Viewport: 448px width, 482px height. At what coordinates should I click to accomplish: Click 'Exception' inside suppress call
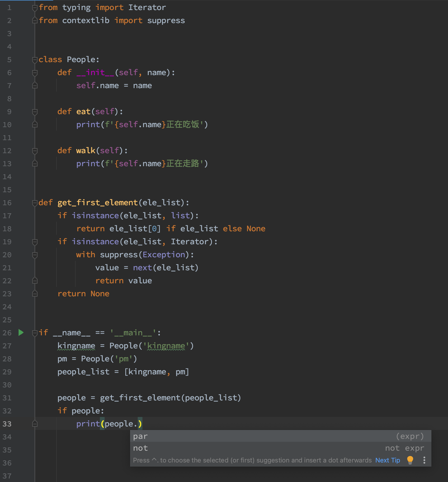(x=164, y=255)
